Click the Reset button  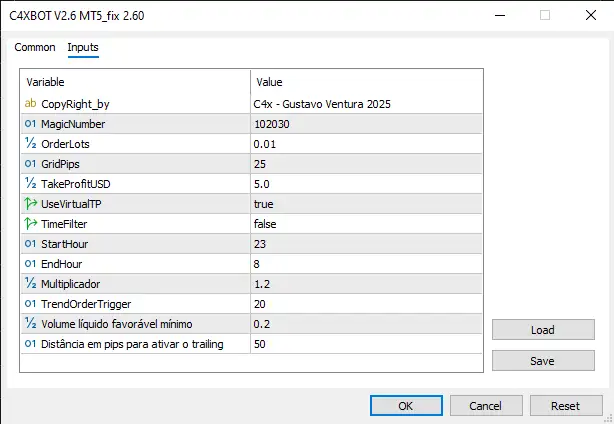tap(565, 406)
